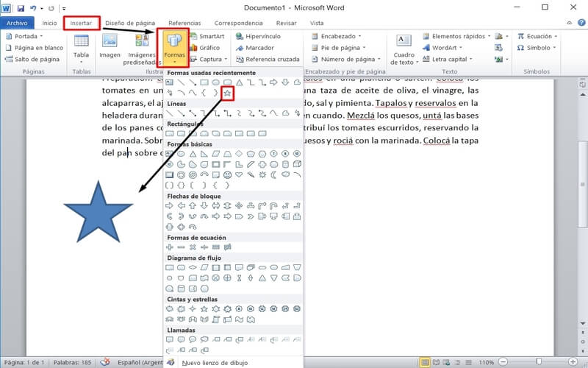588x368 pixels.
Task: Select the star in Formas usadas recientemente
Action: point(227,93)
